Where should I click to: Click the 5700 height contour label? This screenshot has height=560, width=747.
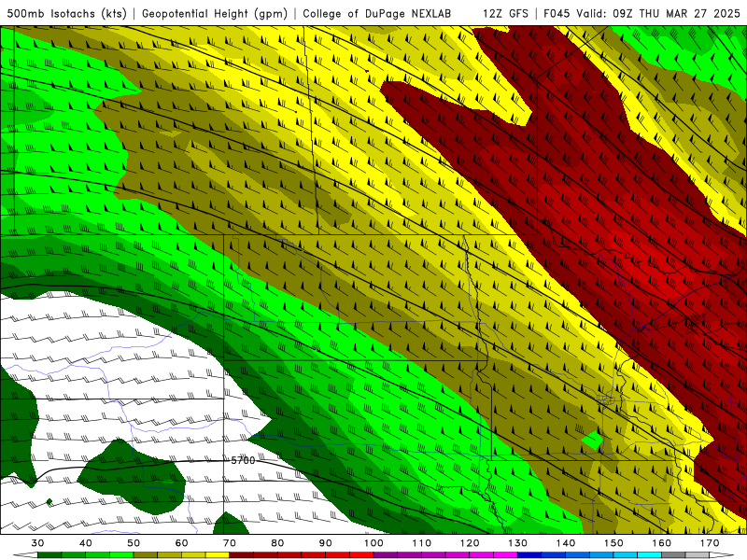[x=243, y=460]
